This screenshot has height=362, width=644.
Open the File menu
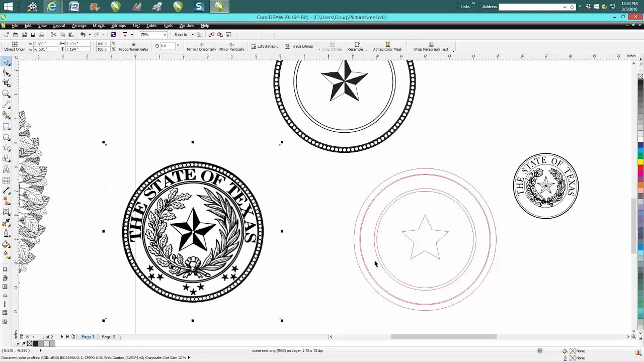(15, 26)
